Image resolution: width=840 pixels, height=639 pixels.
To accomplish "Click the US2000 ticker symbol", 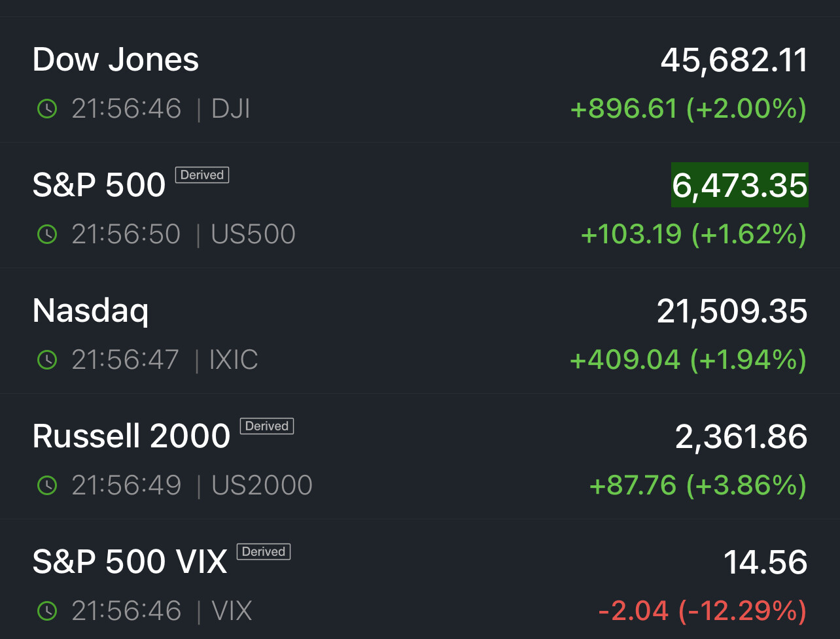I will (262, 485).
